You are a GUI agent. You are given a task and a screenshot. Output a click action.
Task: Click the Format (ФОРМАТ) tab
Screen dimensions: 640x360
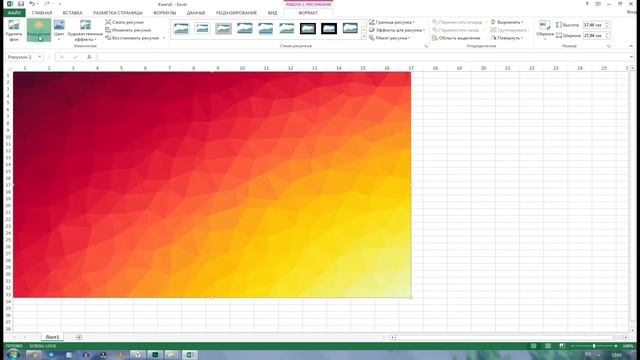pos(308,13)
